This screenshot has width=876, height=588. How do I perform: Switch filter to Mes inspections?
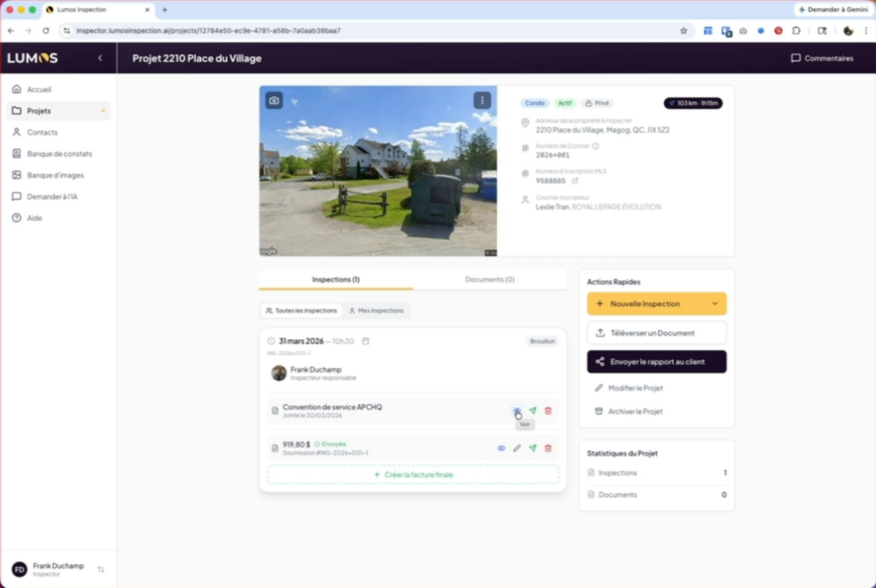[x=376, y=310]
